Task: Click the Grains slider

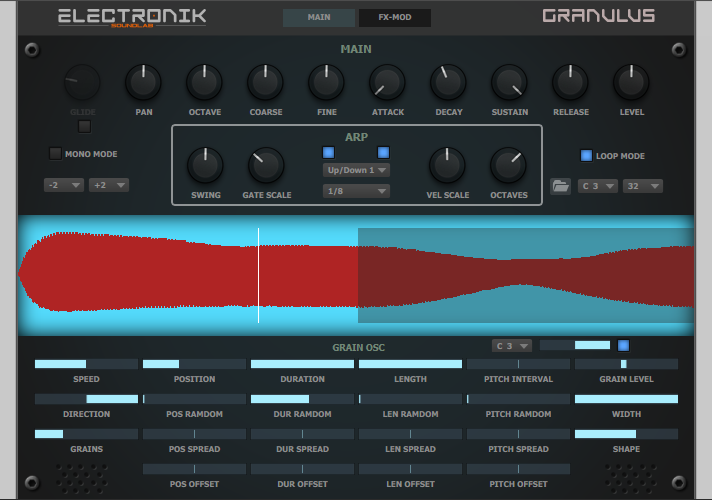Action: tap(86, 434)
